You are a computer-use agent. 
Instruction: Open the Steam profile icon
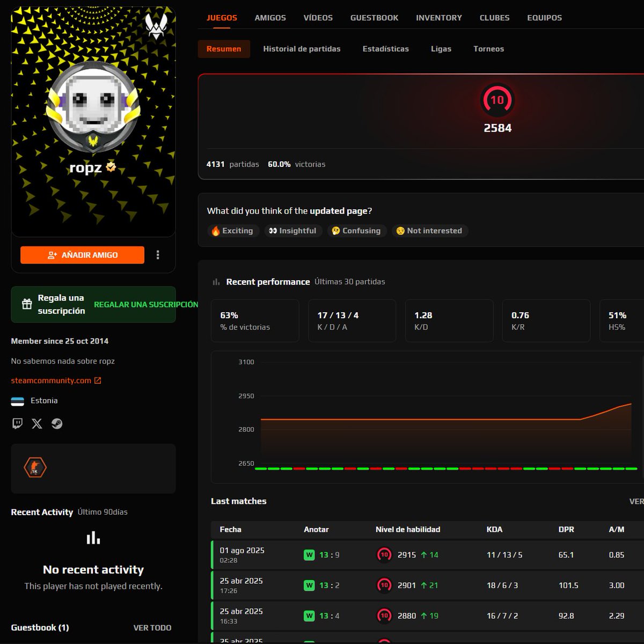[57, 424]
